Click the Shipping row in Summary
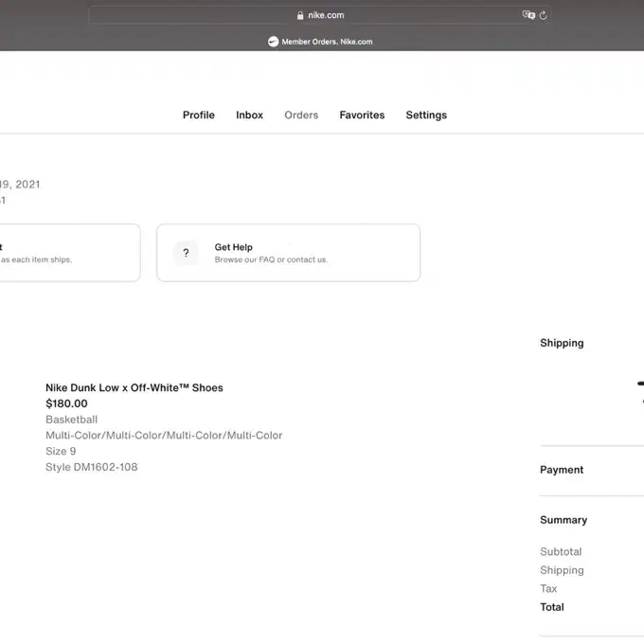The width and height of the screenshot is (644, 644). pos(562,570)
